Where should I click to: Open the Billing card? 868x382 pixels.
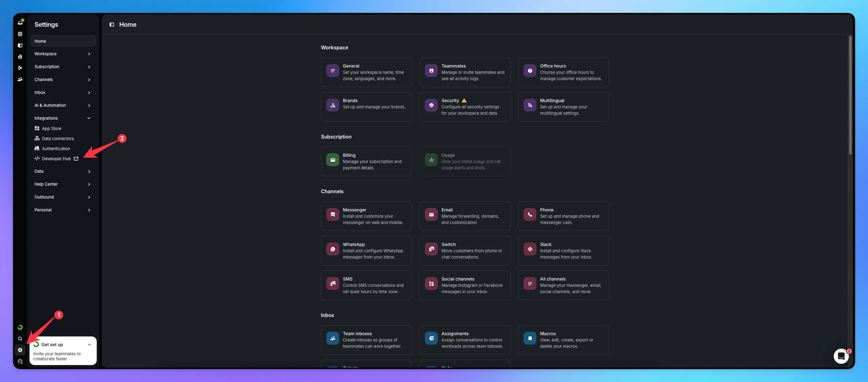coord(366,161)
